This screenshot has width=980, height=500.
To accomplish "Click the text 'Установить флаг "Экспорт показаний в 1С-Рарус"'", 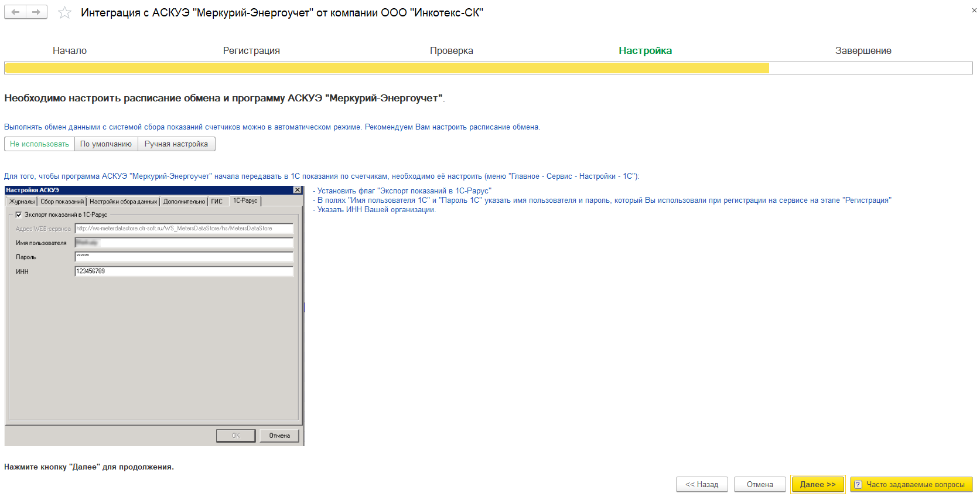I will pyautogui.click(x=404, y=191).
